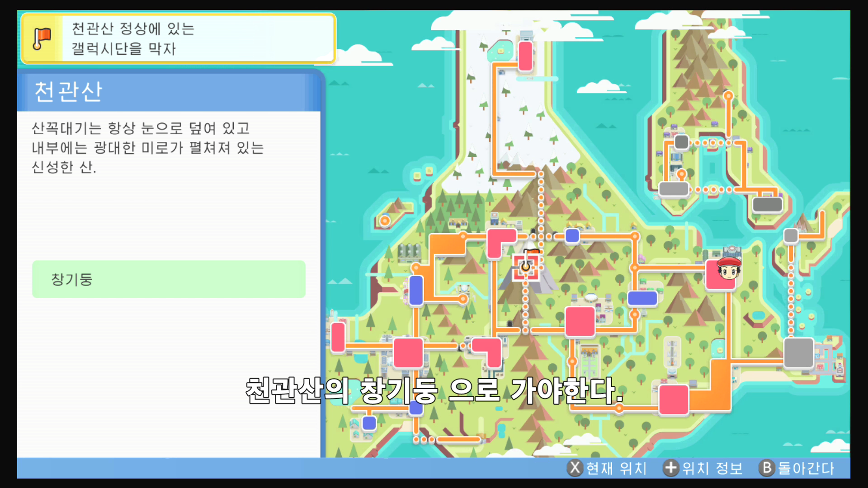Select the blue horizontal town marker left of the trainer

tap(642, 298)
